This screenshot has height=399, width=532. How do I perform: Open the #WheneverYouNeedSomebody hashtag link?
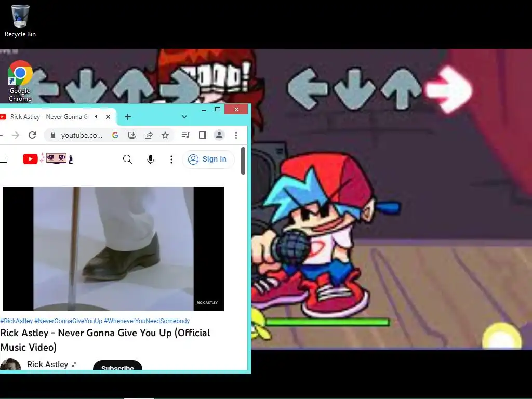(147, 321)
